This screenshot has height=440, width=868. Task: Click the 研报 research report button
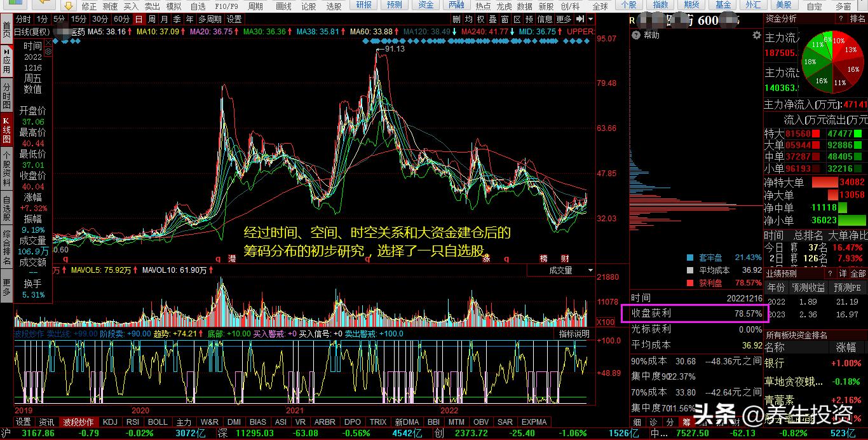pyautogui.click(x=364, y=5)
